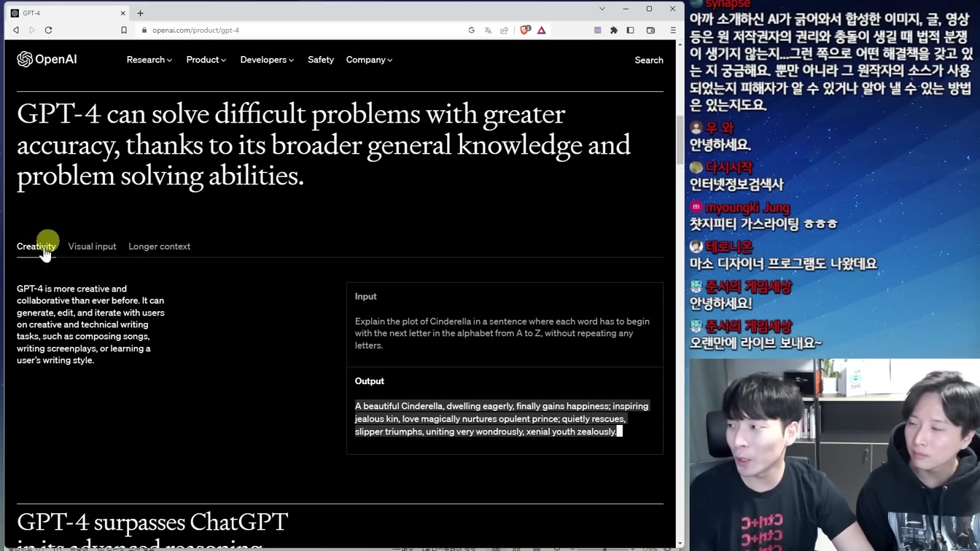The width and height of the screenshot is (980, 551).
Task: Click the scrollbar up arrow
Action: pyautogui.click(x=680, y=44)
